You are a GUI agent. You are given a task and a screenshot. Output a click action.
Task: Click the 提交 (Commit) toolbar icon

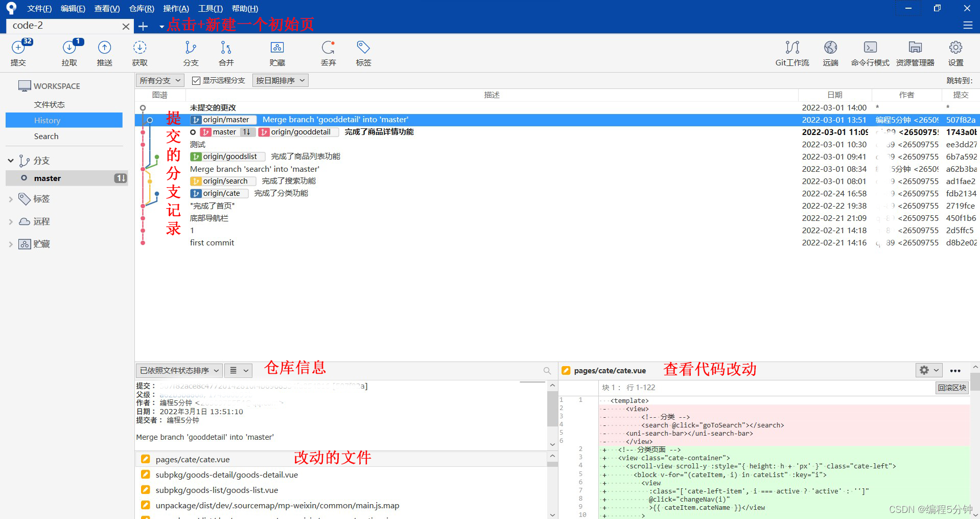click(x=18, y=52)
